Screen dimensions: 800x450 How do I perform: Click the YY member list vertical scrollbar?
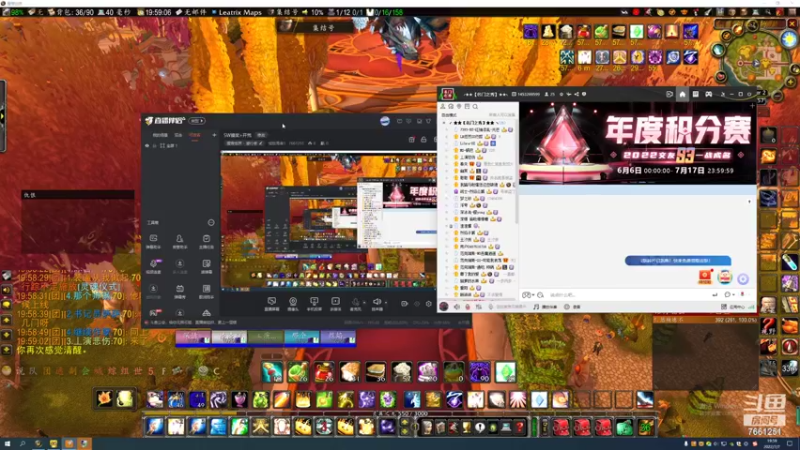click(516, 173)
